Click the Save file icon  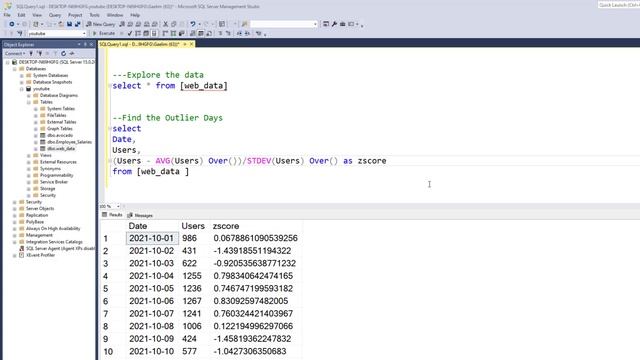point(69,24)
